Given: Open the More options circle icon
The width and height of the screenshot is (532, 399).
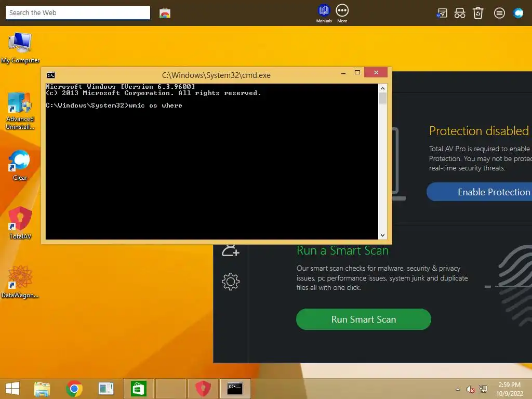Looking at the screenshot, I should point(342,14).
